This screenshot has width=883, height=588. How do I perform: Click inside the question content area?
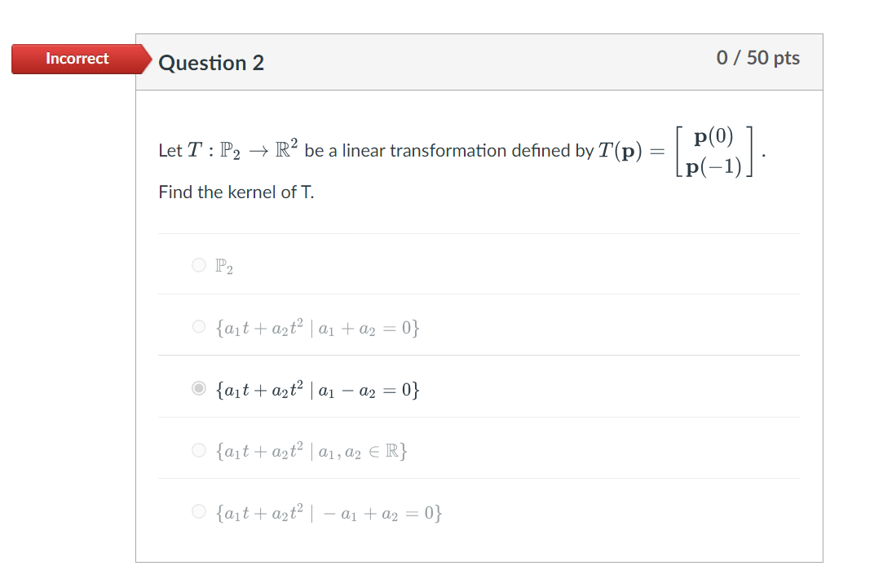click(480, 171)
